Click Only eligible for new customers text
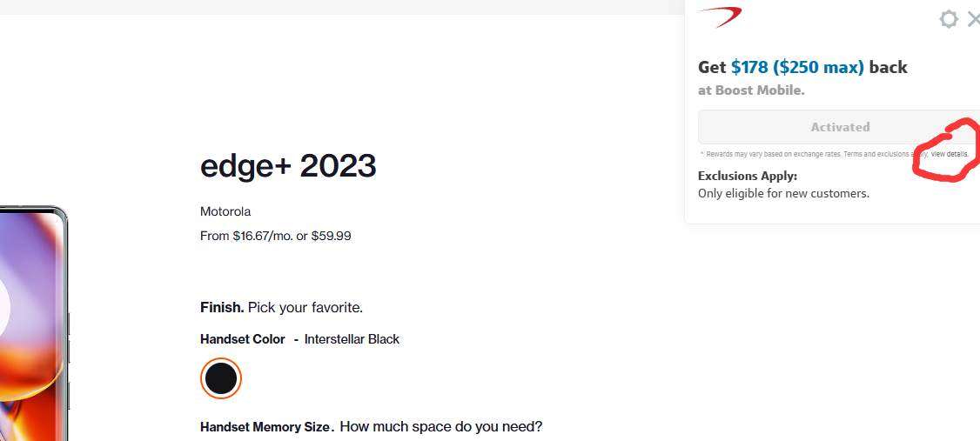This screenshot has width=980, height=441. 783,194
